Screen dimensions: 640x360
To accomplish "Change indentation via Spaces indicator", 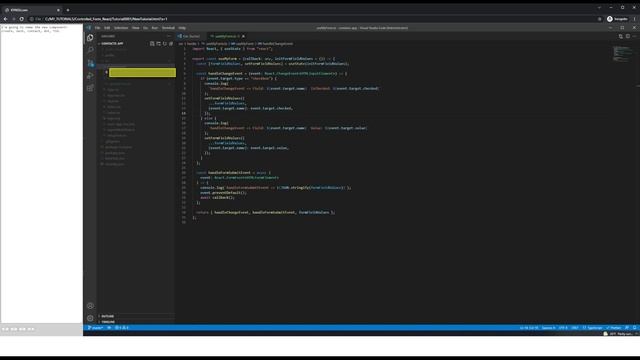I will tap(549, 328).
